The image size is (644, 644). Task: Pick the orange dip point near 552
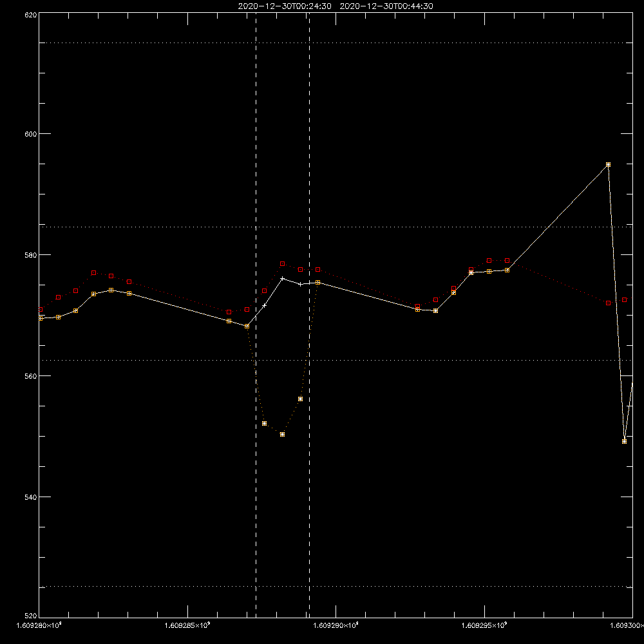pyautogui.click(x=264, y=424)
